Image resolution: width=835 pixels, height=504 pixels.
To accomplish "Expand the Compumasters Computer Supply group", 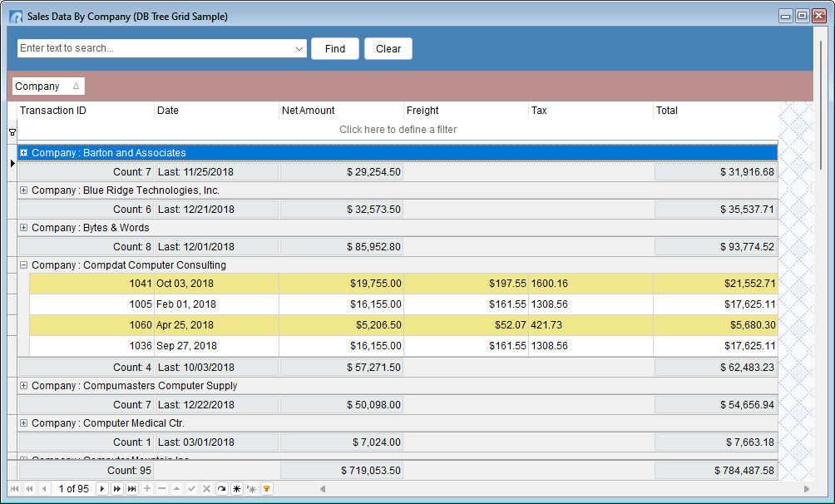I will 23,386.
